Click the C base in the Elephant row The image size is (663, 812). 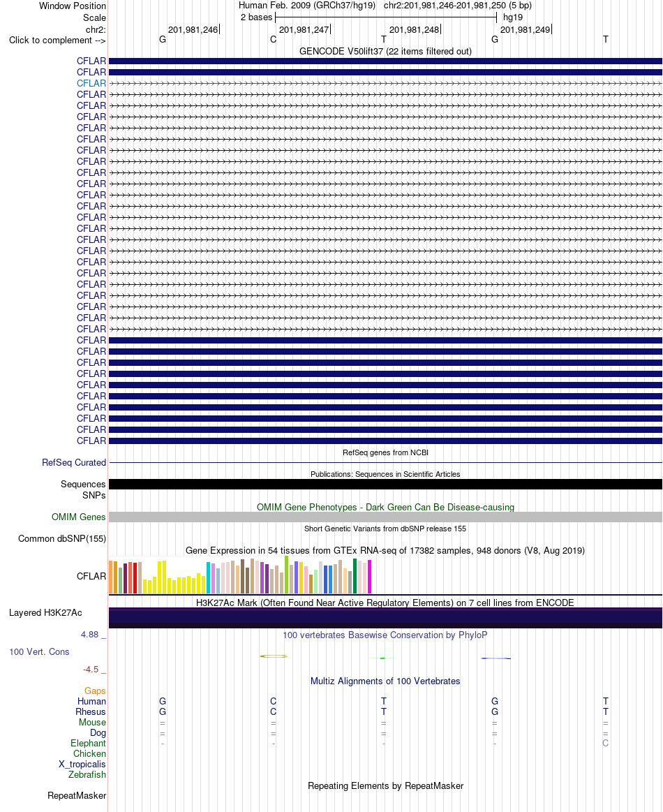click(606, 743)
